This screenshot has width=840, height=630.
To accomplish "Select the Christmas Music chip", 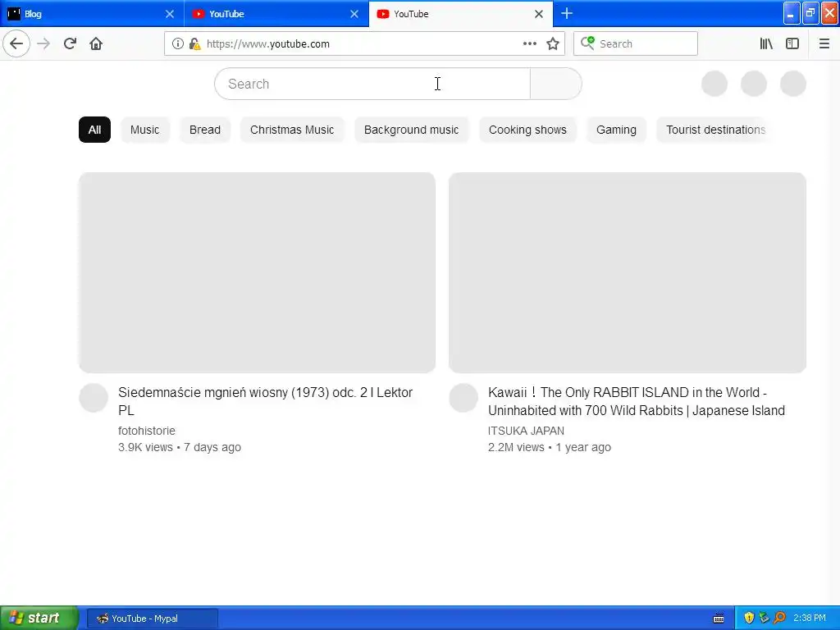I will (x=292, y=130).
